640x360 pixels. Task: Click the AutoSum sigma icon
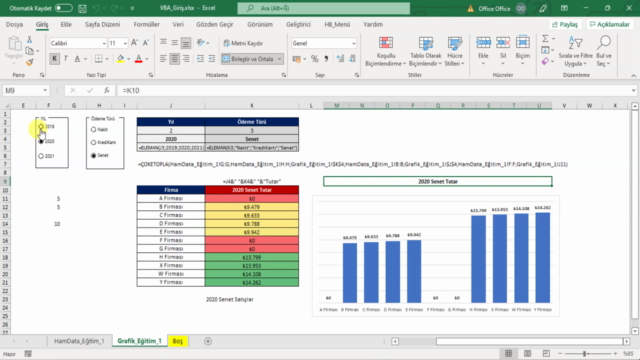545,39
